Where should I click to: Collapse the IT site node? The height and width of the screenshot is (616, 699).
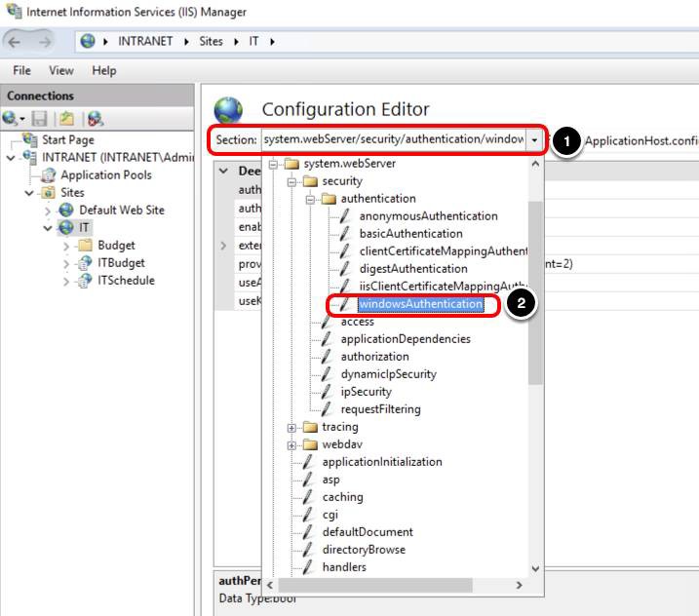click(x=48, y=228)
